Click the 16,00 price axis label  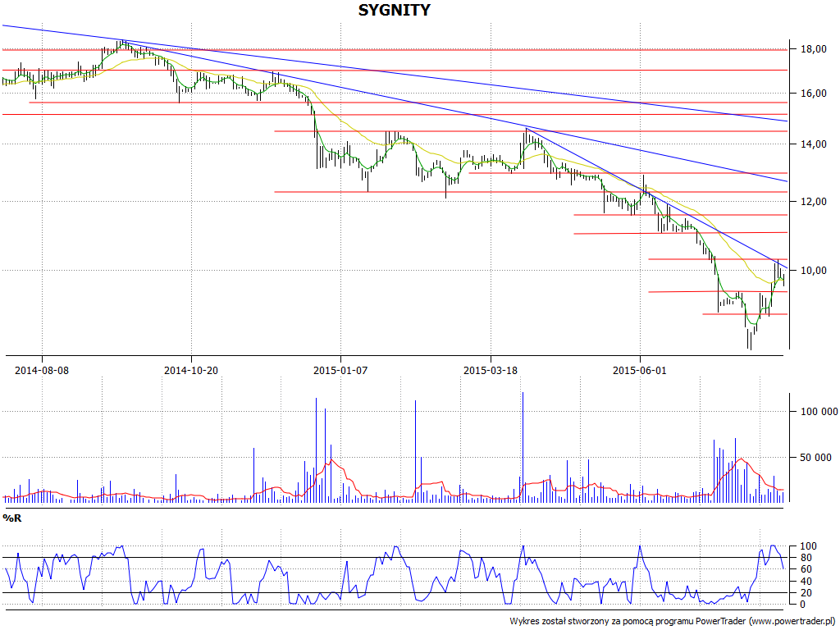813,94
